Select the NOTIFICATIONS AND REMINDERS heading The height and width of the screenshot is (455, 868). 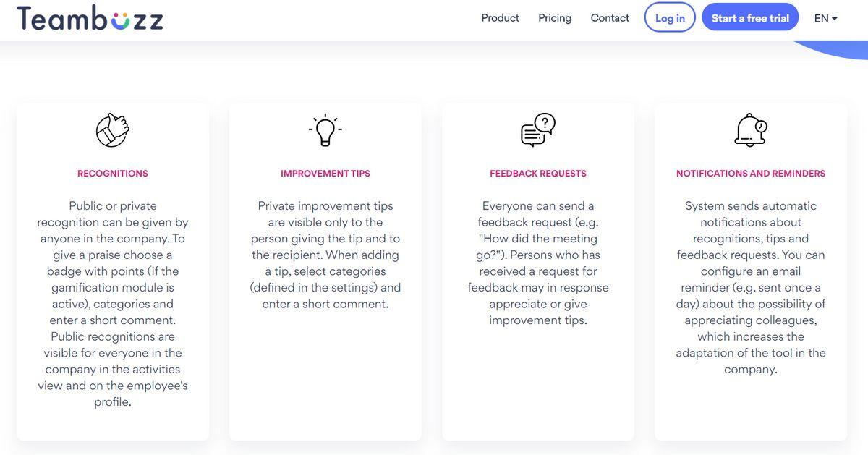(x=751, y=174)
